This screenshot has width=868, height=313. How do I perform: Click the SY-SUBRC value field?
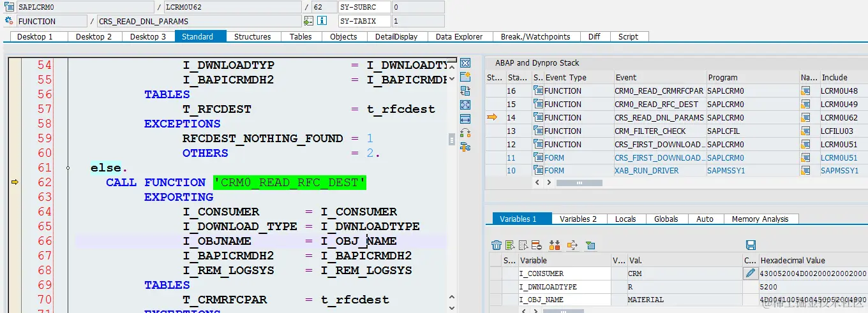pyautogui.click(x=417, y=7)
